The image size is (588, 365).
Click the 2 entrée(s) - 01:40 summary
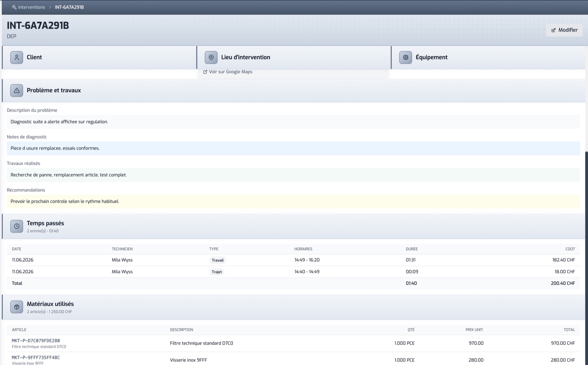pyautogui.click(x=43, y=231)
